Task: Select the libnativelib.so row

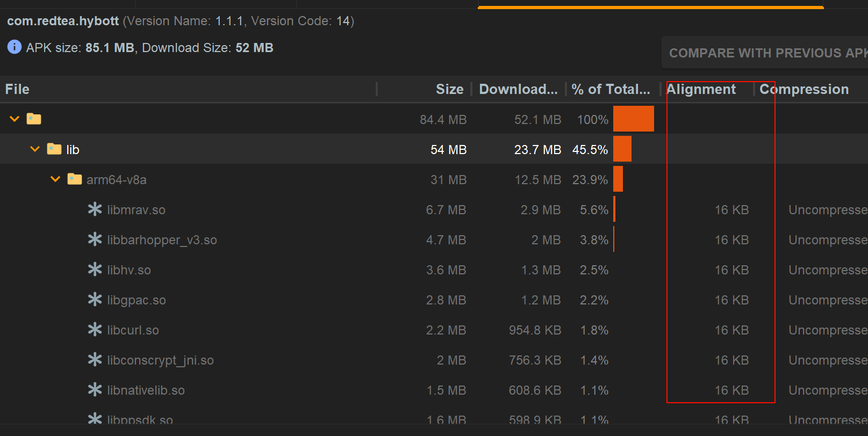Action: (x=146, y=390)
